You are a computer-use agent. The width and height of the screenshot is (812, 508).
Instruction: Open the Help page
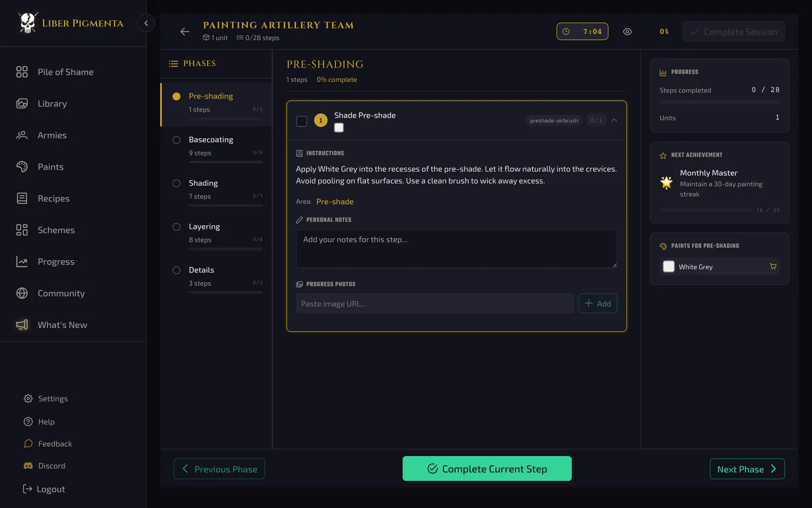[39, 422]
